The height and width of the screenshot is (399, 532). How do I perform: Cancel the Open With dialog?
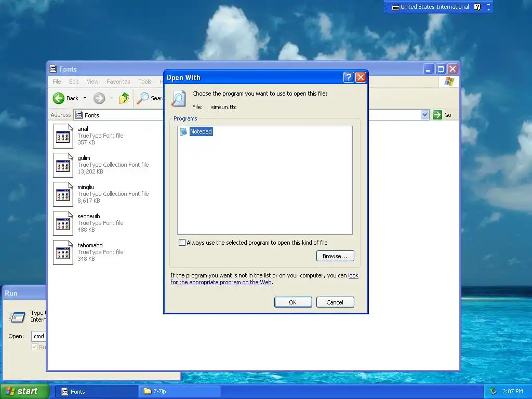pyautogui.click(x=335, y=302)
